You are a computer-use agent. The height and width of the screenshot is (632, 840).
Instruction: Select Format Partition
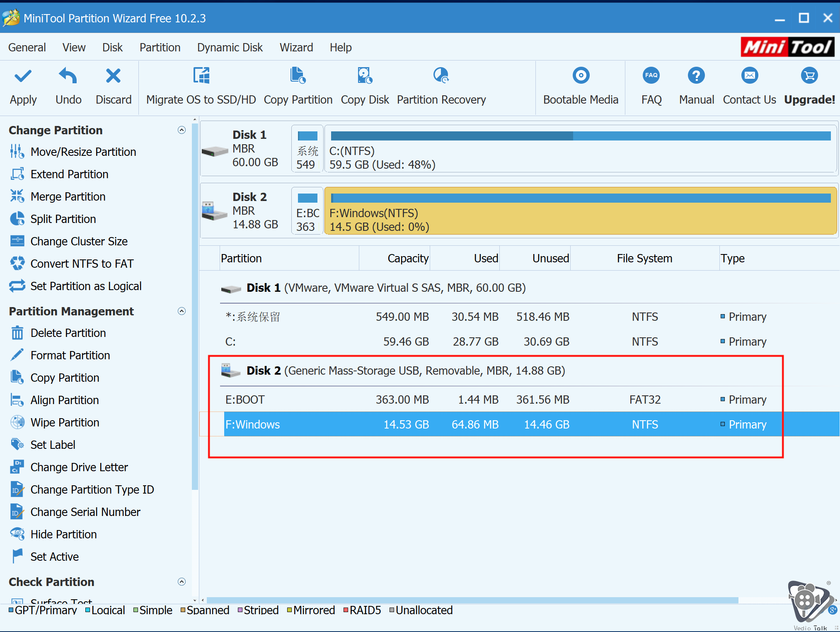pyautogui.click(x=60, y=355)
